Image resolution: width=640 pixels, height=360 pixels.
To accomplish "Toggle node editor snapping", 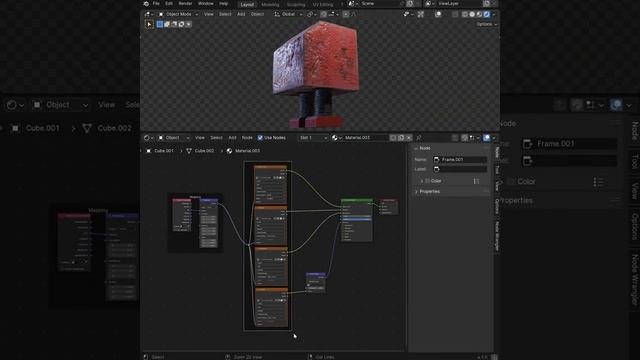I will (464, 138).
